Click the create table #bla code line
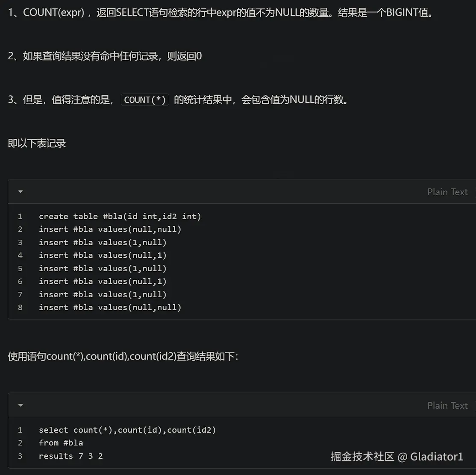Image resolution: width=476 pixels, height=475 pixels. click(x=120, y=217)
